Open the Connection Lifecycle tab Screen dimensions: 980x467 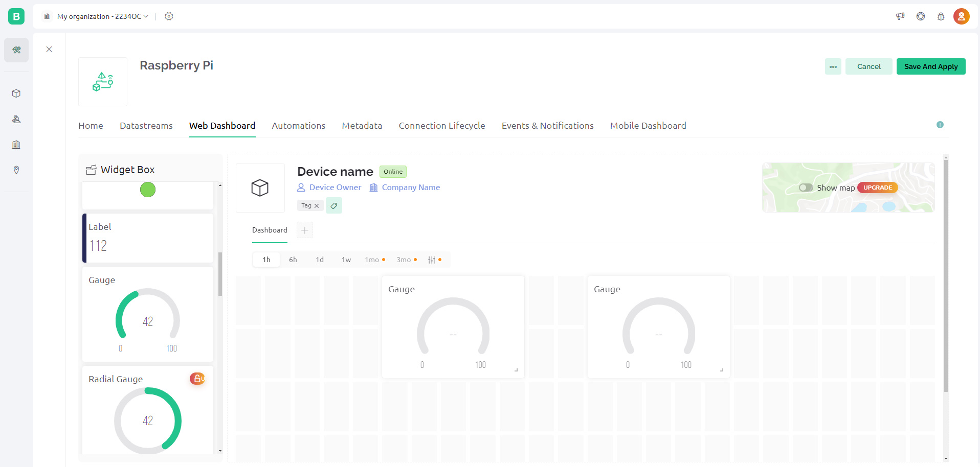(x=442, y=126)
